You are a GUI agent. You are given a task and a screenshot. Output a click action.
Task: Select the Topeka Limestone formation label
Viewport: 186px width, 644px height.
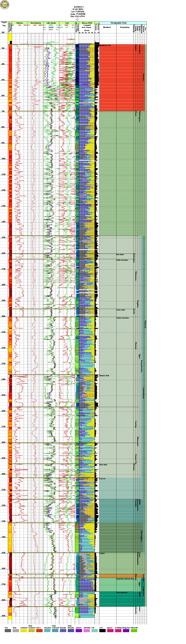tap(122, 318)
